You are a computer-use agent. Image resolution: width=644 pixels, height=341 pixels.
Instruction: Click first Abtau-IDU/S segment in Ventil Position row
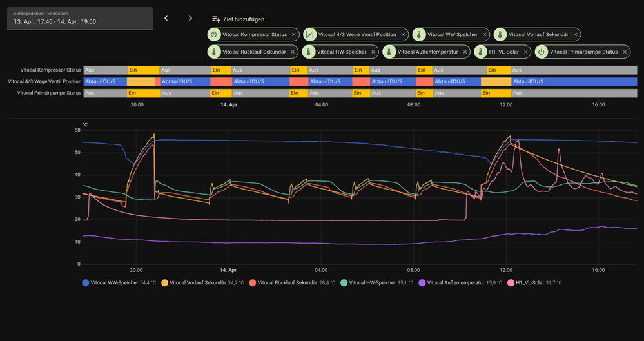click(x=105, y=81)
